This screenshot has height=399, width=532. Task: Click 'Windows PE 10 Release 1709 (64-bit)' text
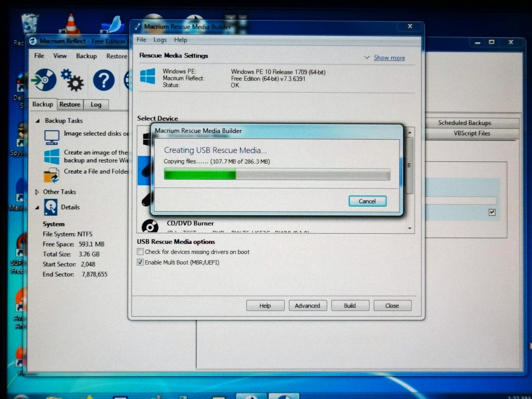[278, 72]
